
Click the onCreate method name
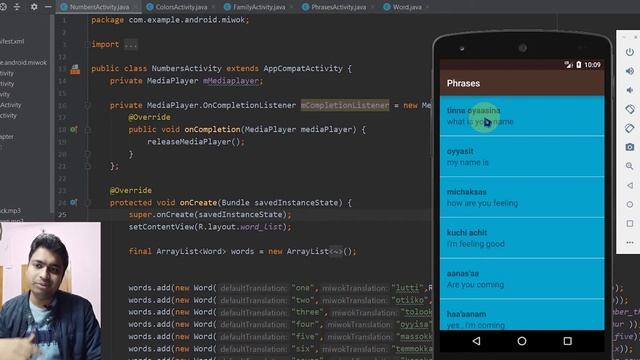[x=198, y=202]
